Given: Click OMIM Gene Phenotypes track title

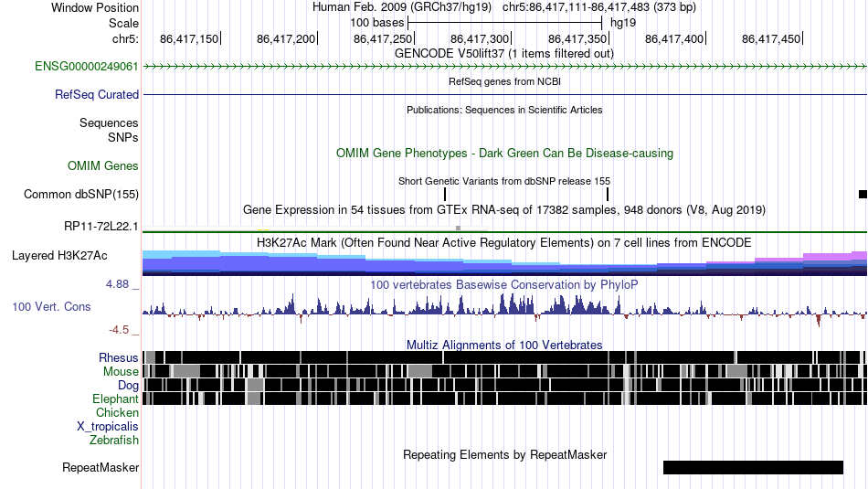Looking at the screenshot, I should pos(504,154).
